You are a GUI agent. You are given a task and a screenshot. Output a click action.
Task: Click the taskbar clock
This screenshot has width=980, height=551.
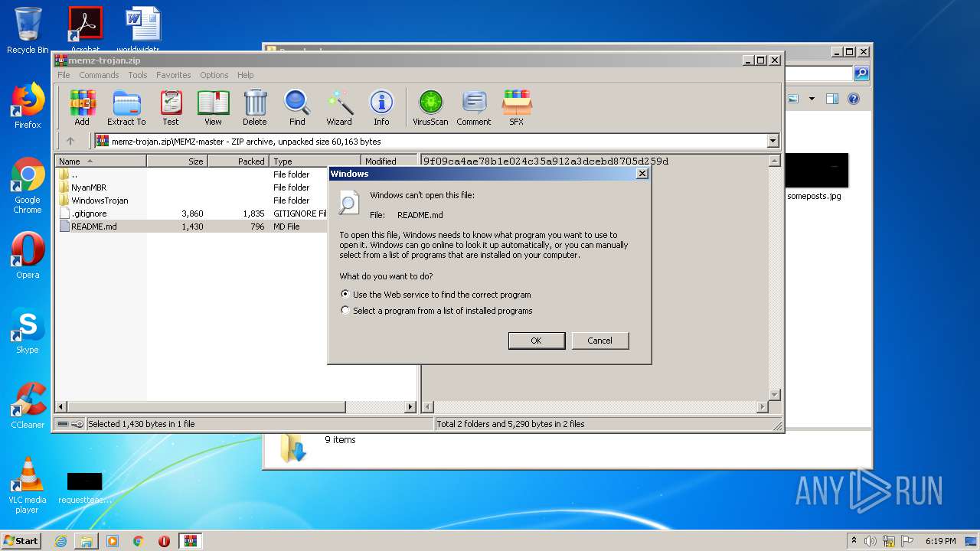pyautogui.click(x=940, y=541)
